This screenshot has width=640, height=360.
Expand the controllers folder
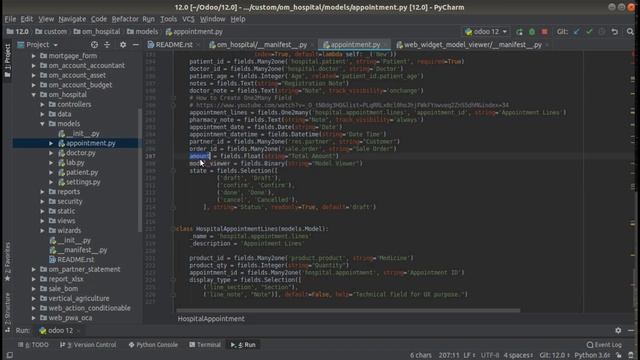(x=42, y=104)
